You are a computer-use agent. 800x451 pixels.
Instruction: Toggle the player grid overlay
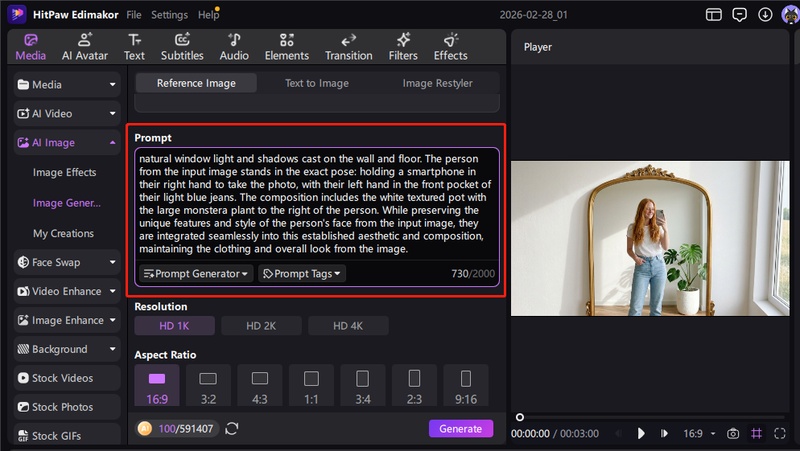(x=756, y=434)
